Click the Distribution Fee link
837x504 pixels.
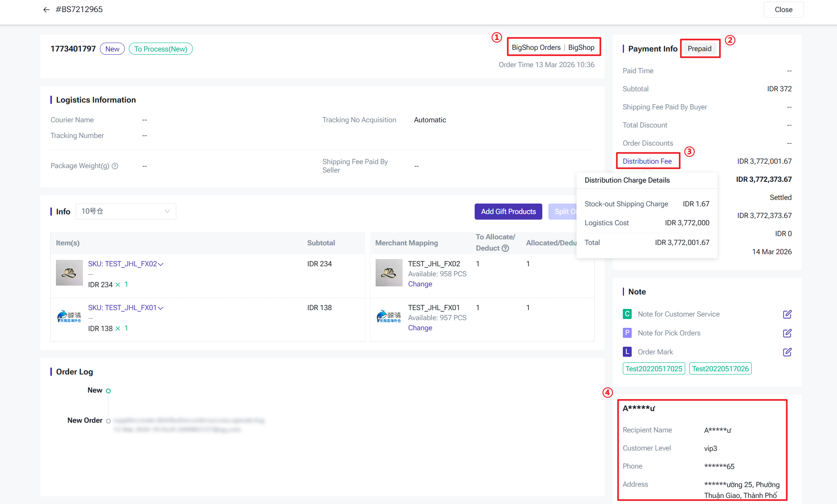point(647,161)
